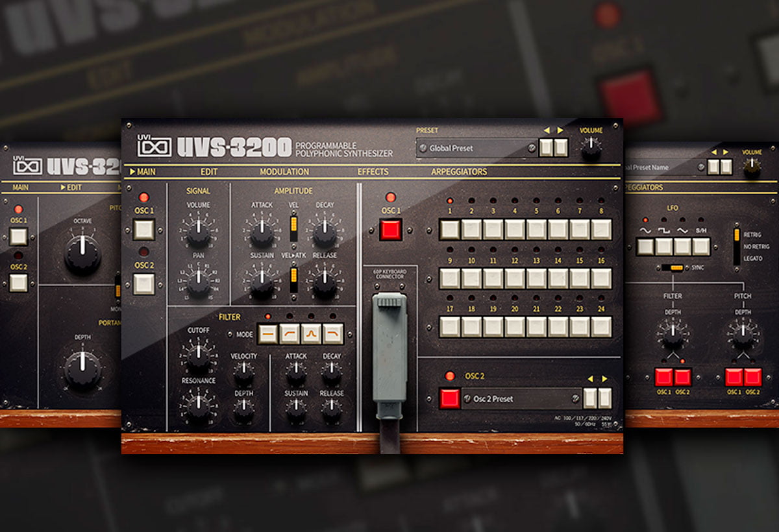Choose the LFO S/H waveform button
The image size is (779, 532).
tap(701, 247)
